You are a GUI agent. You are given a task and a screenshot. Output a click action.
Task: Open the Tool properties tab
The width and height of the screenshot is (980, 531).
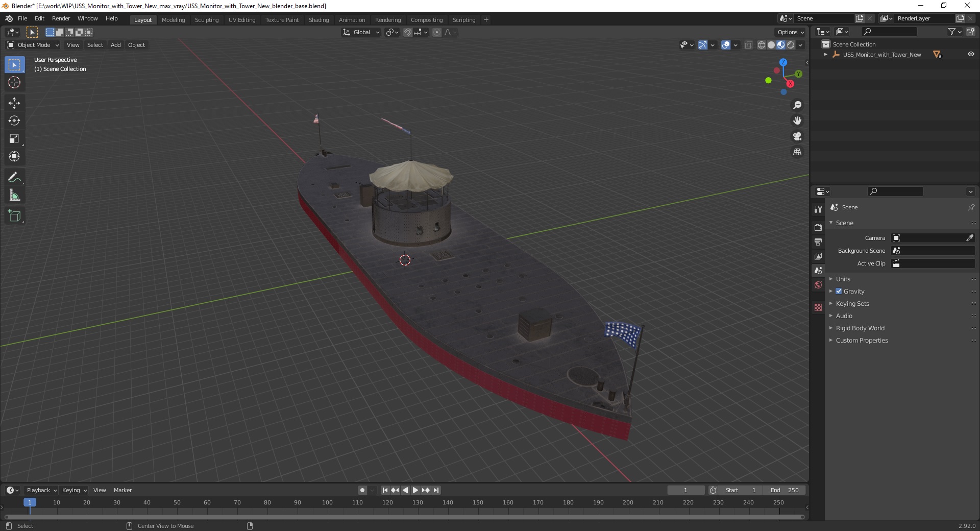click(x=818, y=209)
